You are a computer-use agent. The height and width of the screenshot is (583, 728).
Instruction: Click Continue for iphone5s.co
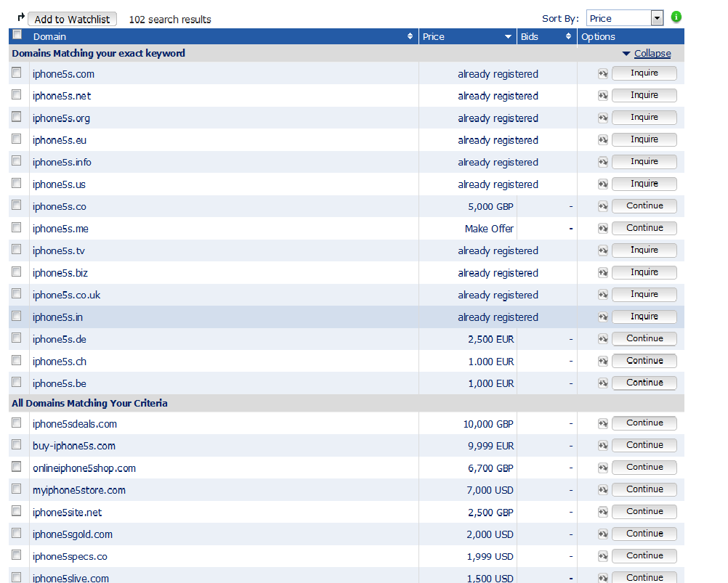click(x=644, y=206)
